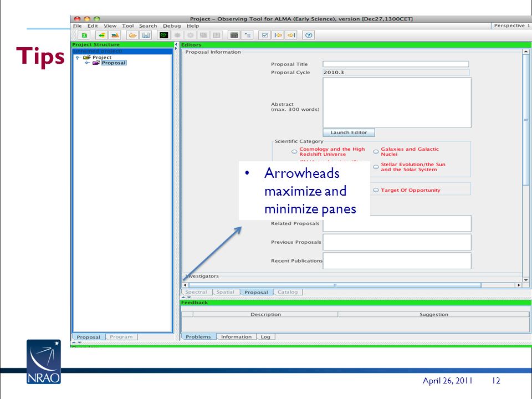
Task: Click the checkmark validate toolbar icon
Action: coord(265,35)
